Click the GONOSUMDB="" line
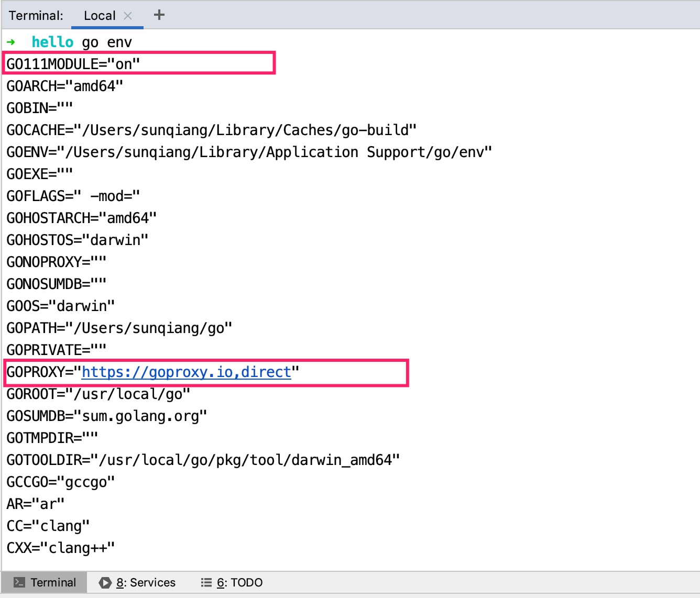Viewport: 700px width, 598px height. click(57, 284)
